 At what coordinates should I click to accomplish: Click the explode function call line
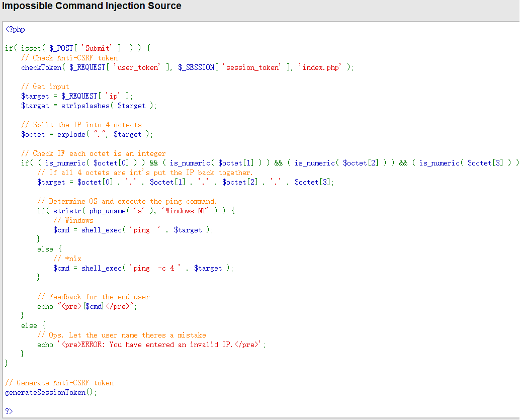(86, 134)
